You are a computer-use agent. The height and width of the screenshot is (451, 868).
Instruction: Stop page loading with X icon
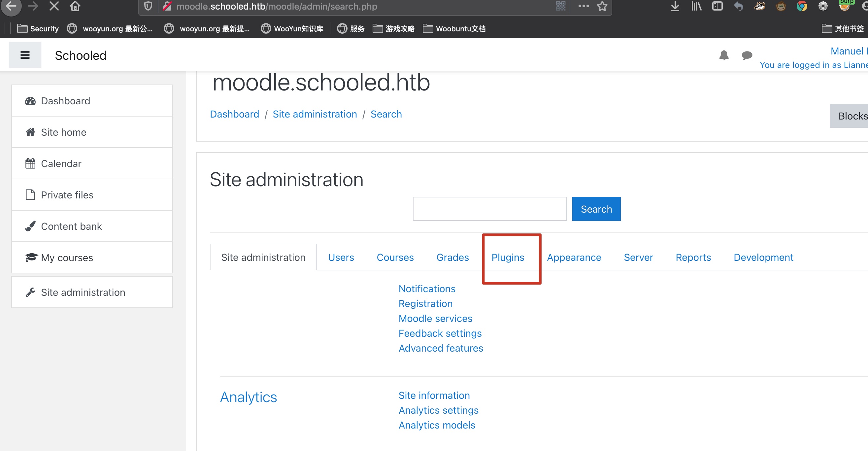[54, 6]
